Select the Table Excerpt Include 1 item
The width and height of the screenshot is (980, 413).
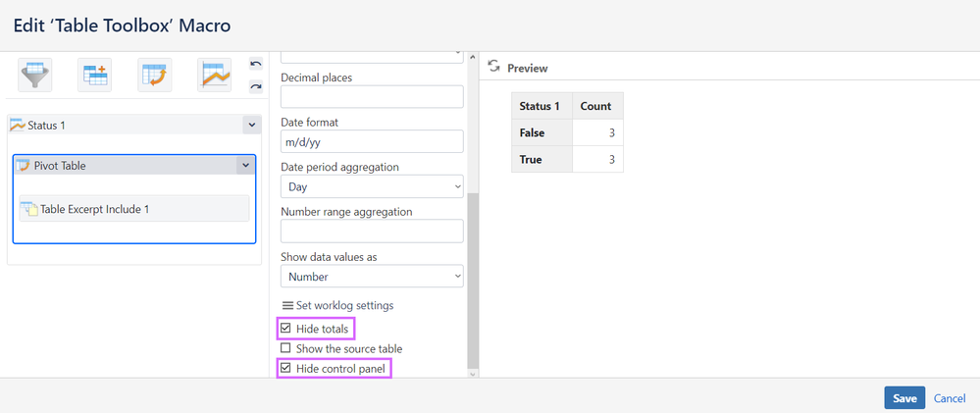click(x=134, y=209)
